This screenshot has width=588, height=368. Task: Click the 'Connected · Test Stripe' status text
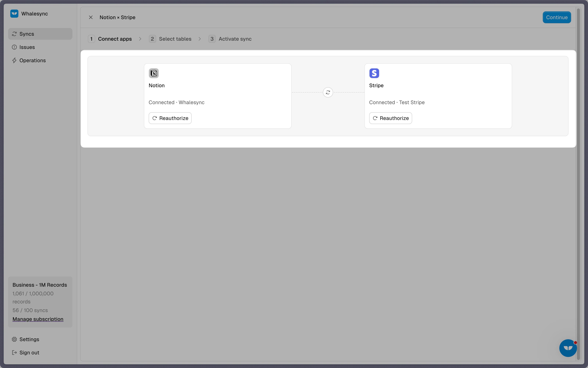(x=397, y=102)
